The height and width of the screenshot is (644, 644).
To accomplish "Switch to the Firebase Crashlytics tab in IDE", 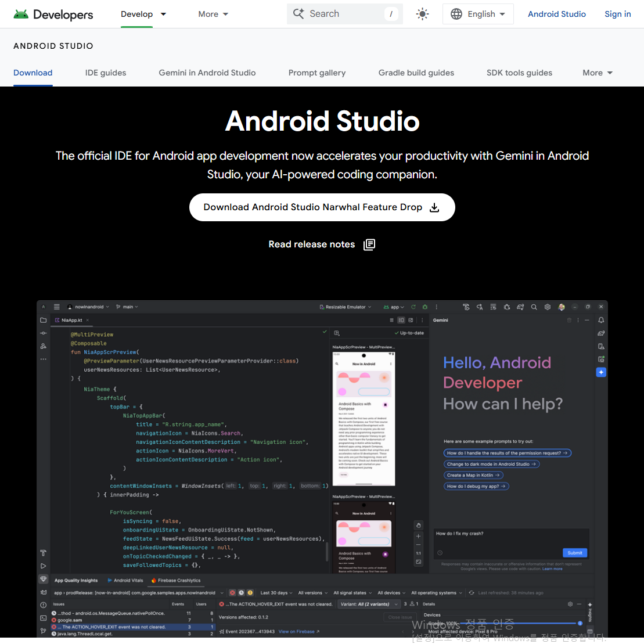I will [176, 580].
